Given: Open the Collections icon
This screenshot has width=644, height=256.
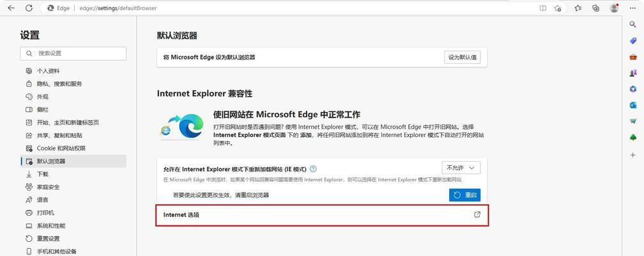Looking at the screenshot, I should [596, 8].
